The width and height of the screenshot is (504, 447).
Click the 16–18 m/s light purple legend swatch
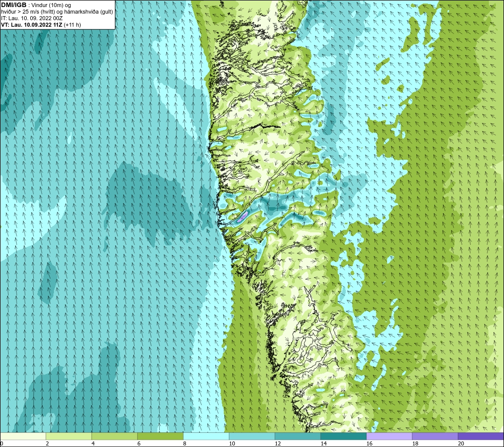[389, 436]
